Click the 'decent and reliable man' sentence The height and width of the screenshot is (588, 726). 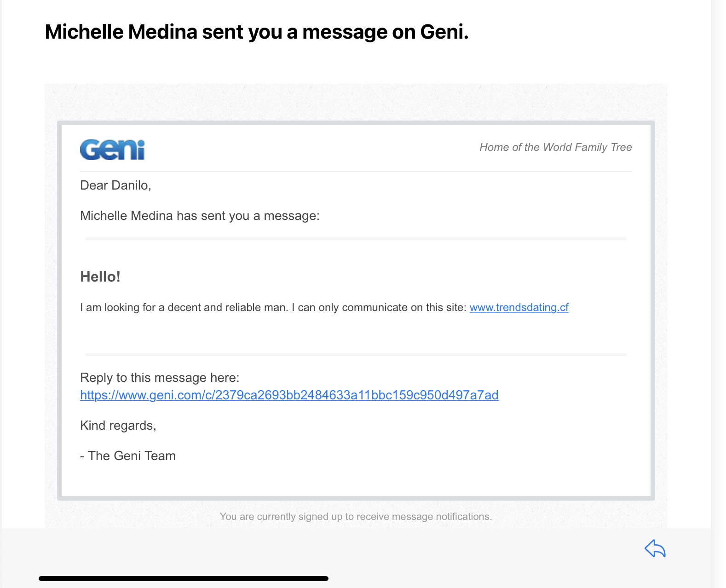click(184, 307)
